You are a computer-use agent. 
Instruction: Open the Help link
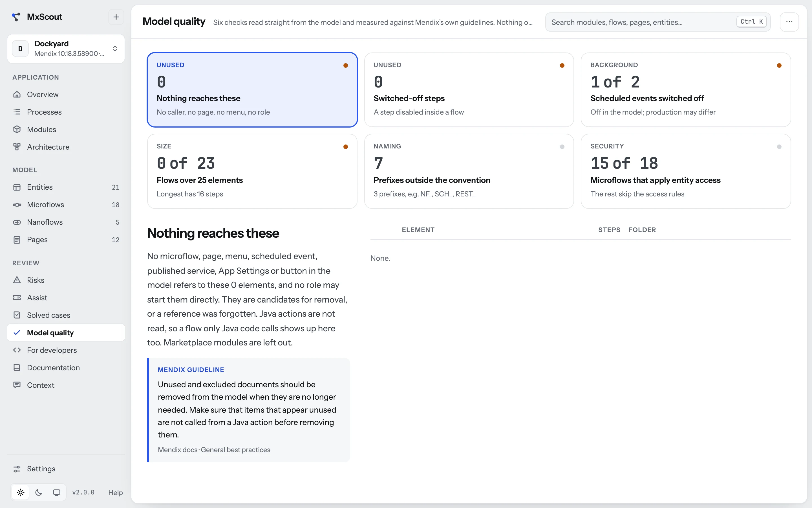pos(115,492)
